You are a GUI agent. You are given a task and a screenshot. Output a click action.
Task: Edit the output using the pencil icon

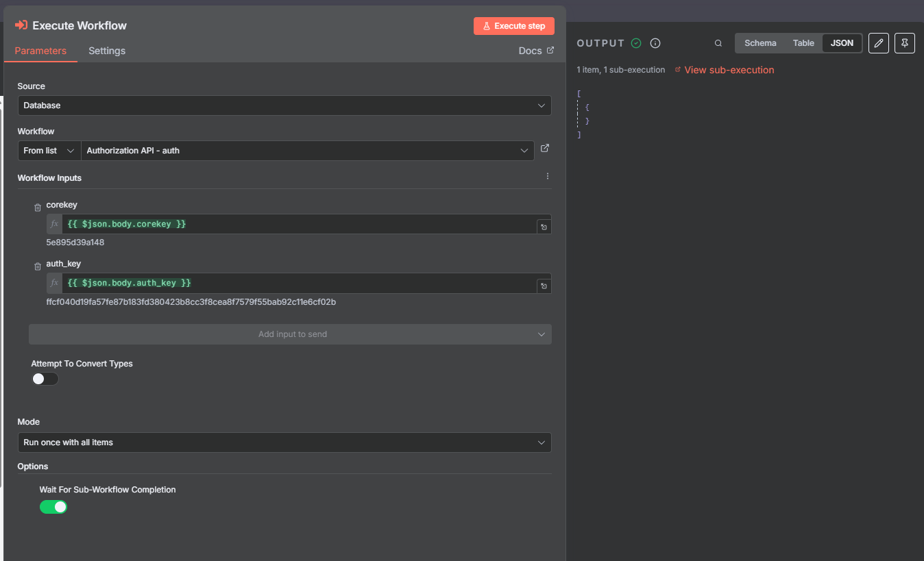point(878,42)
